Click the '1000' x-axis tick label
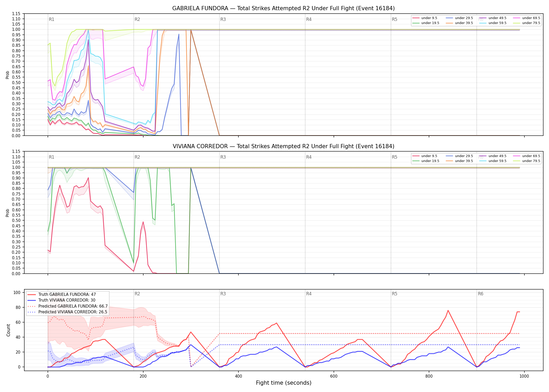 [524, 376]
